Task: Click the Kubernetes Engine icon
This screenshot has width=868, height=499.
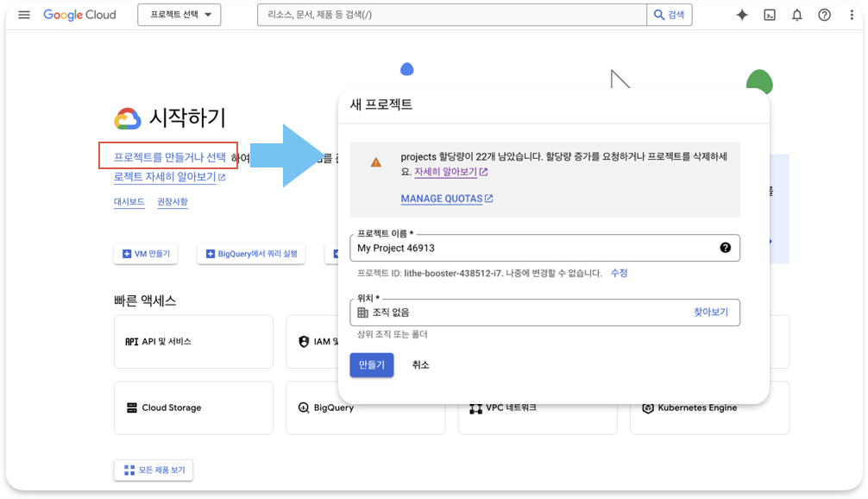Action: [648, 408]
